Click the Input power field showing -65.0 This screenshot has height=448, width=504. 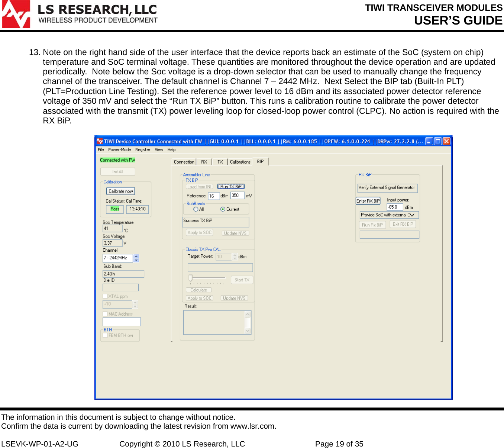pos(395,207)
